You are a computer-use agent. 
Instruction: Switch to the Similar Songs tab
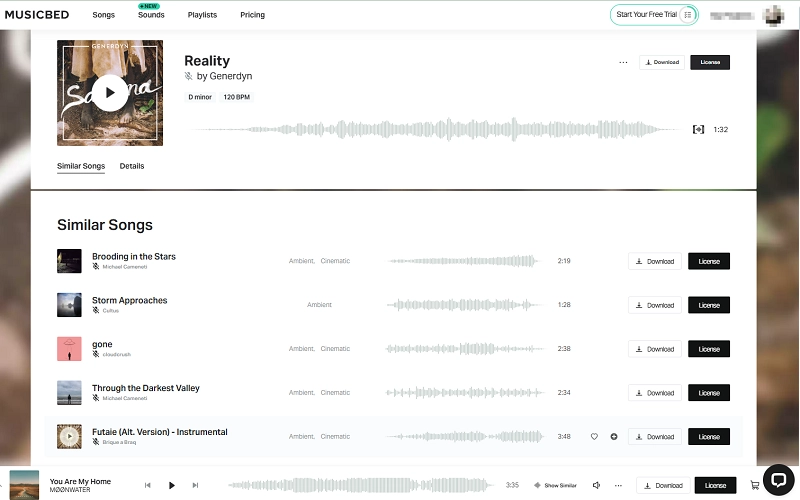[81, 166]
